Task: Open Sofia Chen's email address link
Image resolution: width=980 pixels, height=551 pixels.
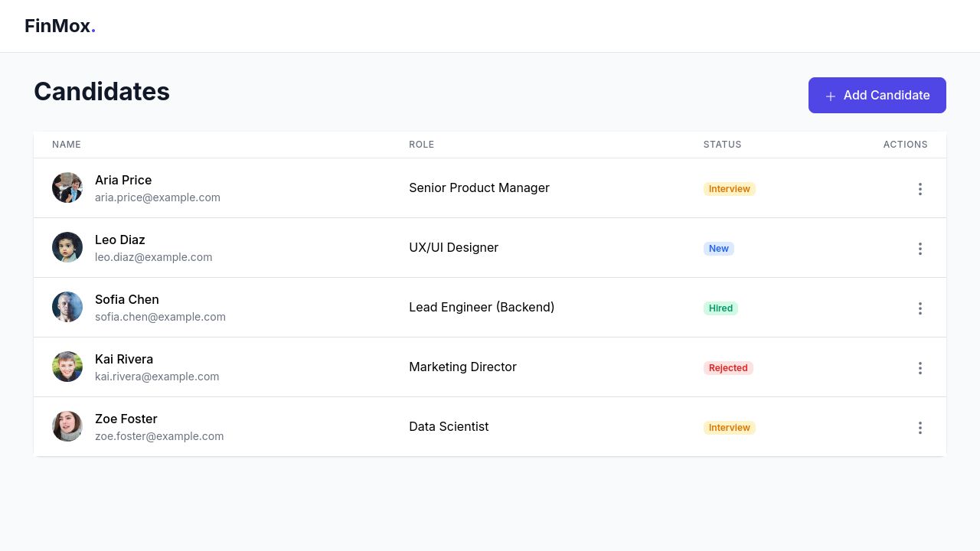Action: pyautogui.click(x=160, y=317)
